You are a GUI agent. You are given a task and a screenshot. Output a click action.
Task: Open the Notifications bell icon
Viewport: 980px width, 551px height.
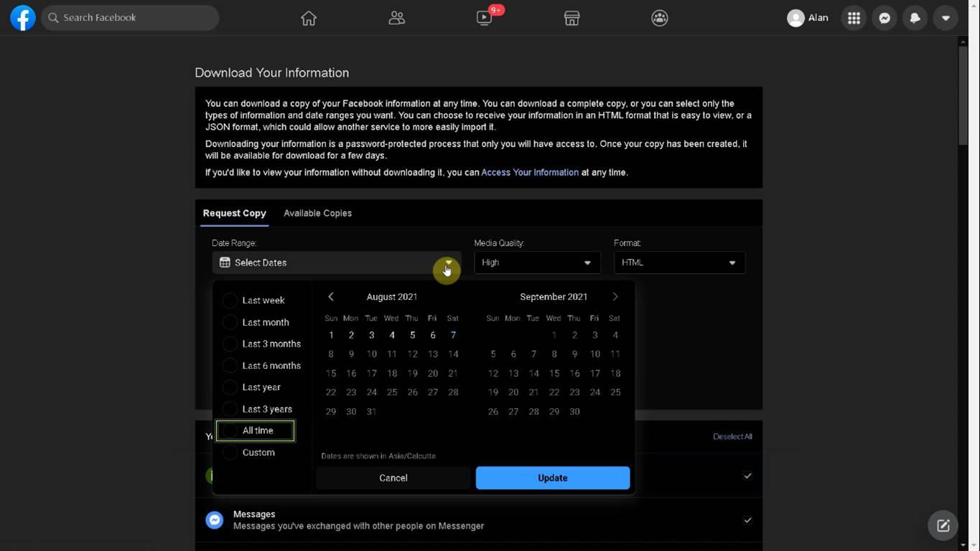(x=915, y=18)
